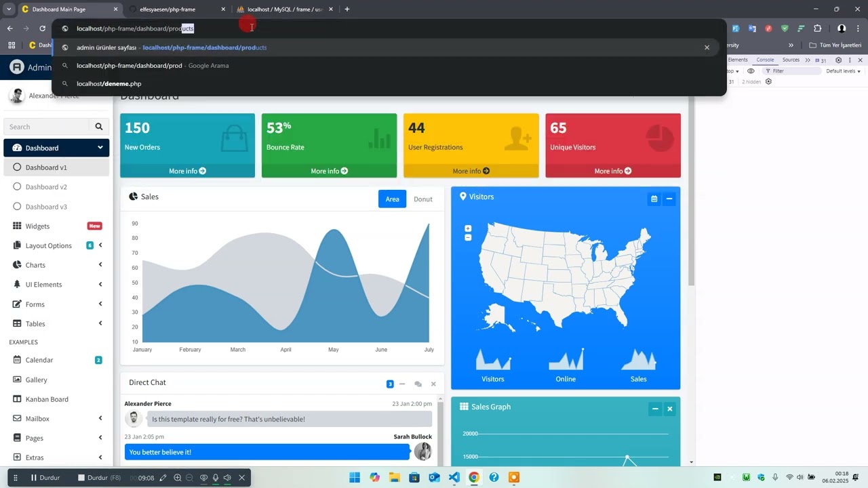The height and width of the screenshot is (488, 868).
Task: Open the Calendar sidebar entry
Action: point(56,360)
